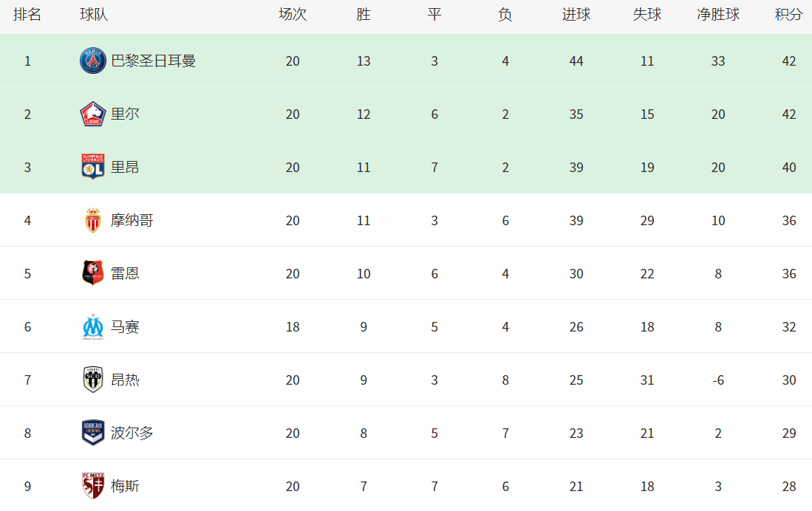812x511 pixels.
Task: Click the Lille LOSC club crest
Action: coord(93,114)
